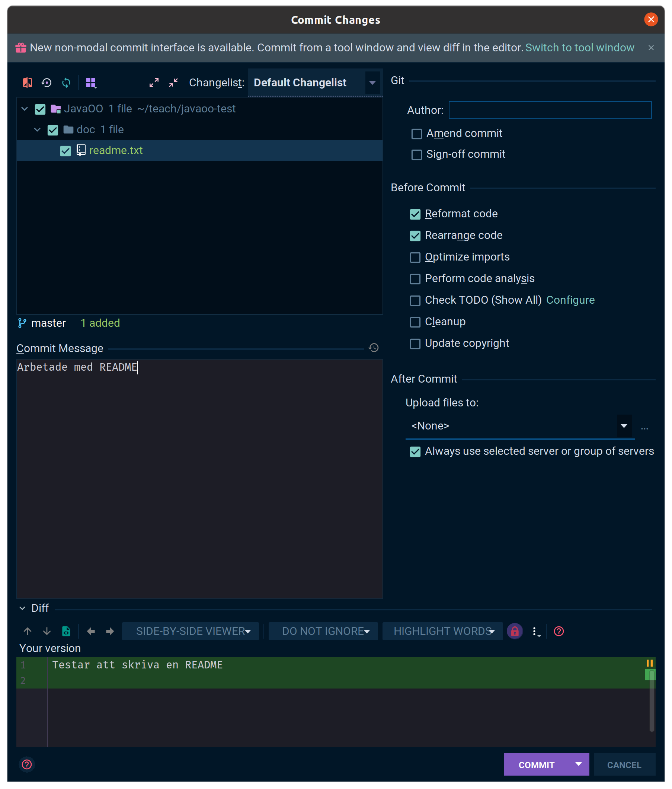
Task: Expand all nodes in changes tree
Action: [x=154, y=83]
